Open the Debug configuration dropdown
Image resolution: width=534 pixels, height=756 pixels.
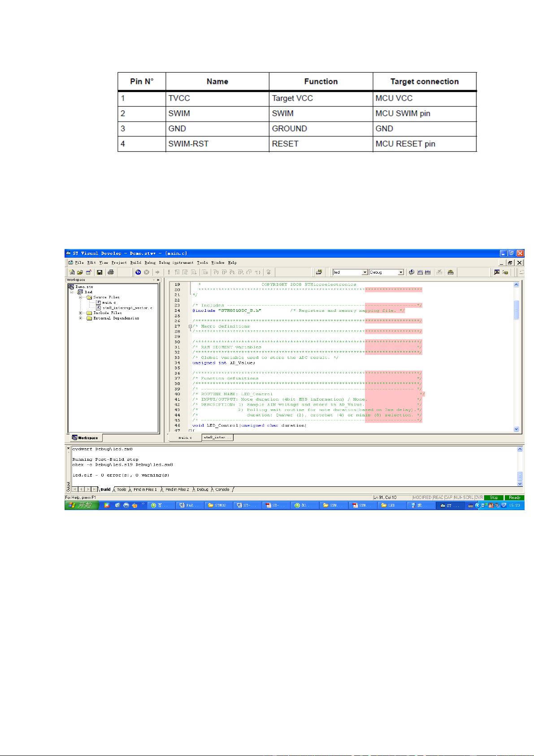pos(401,272)
